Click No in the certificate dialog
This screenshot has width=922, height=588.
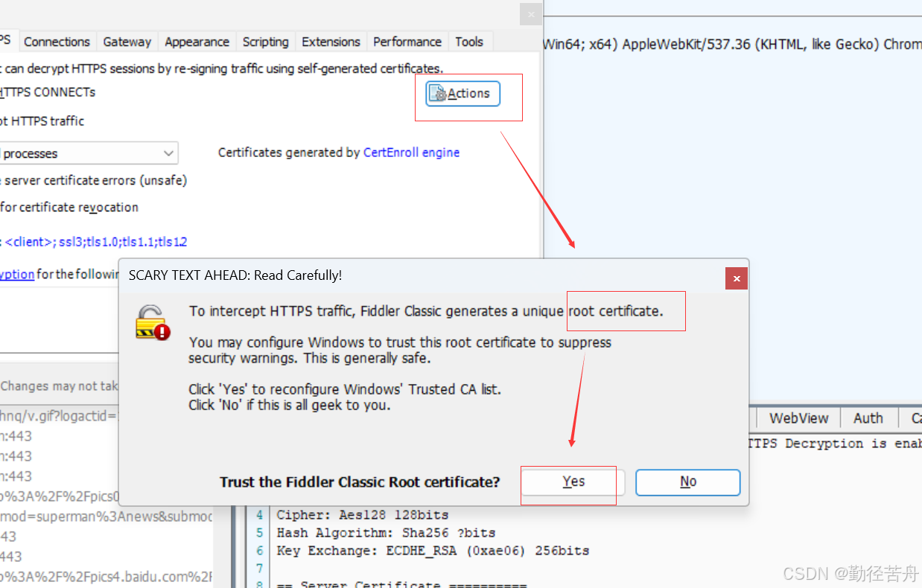(x=687, y=482)
